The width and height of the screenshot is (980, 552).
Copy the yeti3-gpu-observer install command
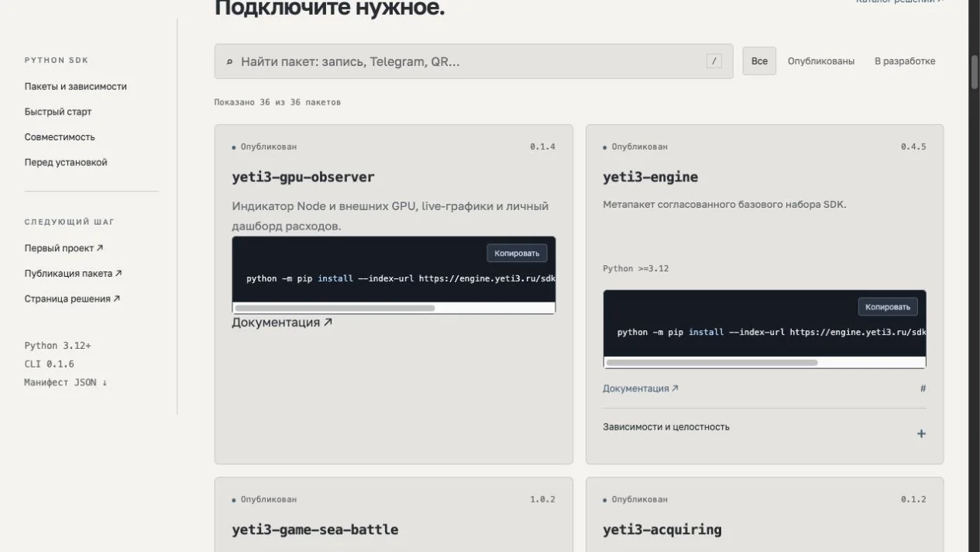point(517,253)
